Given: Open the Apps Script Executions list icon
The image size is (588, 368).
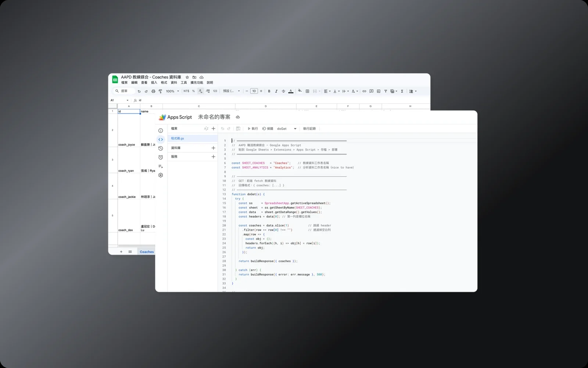Looking at the screenshot, I should [161, 166].
